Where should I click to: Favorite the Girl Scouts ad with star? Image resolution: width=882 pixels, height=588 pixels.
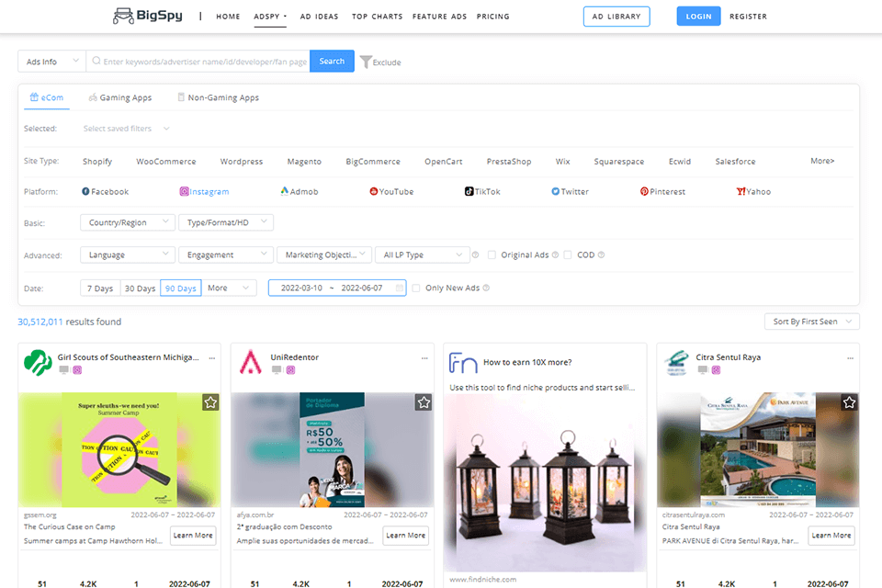pyautogui.click(x=210, y=402)
